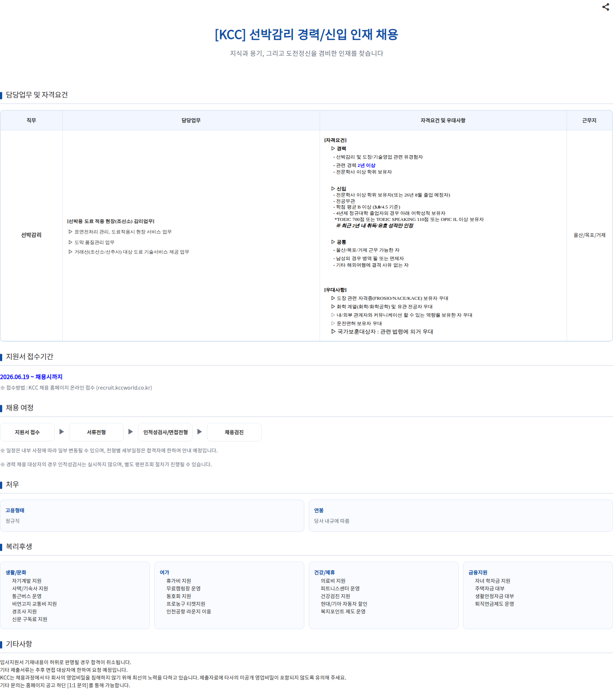Click the 건강/제휴 benefits card title
The height and width of the screenshot is (700, 613).
324,573
